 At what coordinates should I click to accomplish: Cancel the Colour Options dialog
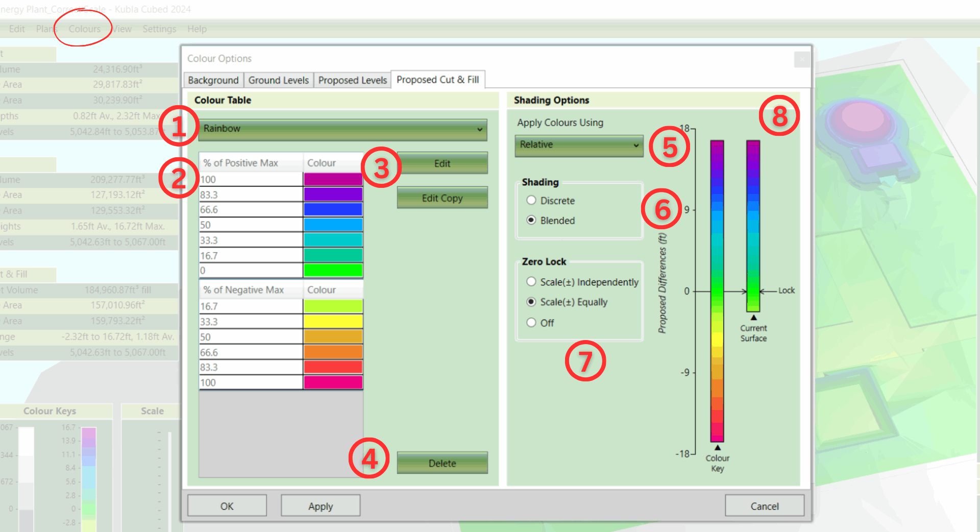coord(764,506)
